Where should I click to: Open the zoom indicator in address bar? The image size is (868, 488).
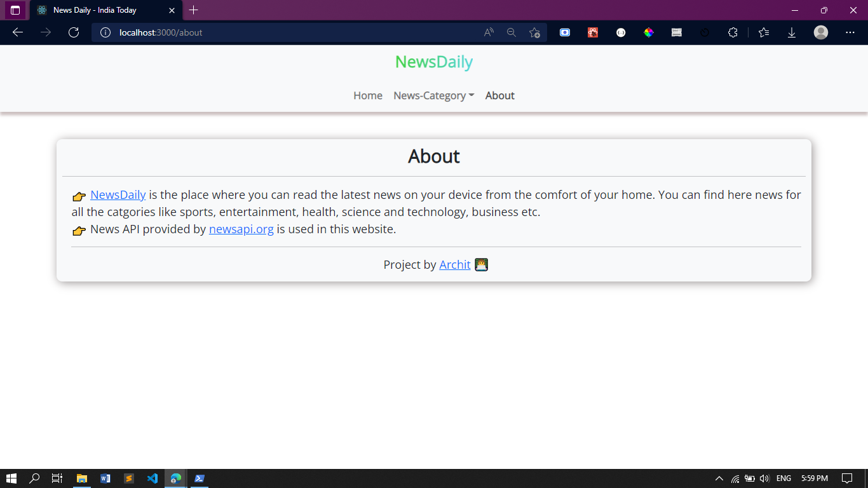click(511, 32)
